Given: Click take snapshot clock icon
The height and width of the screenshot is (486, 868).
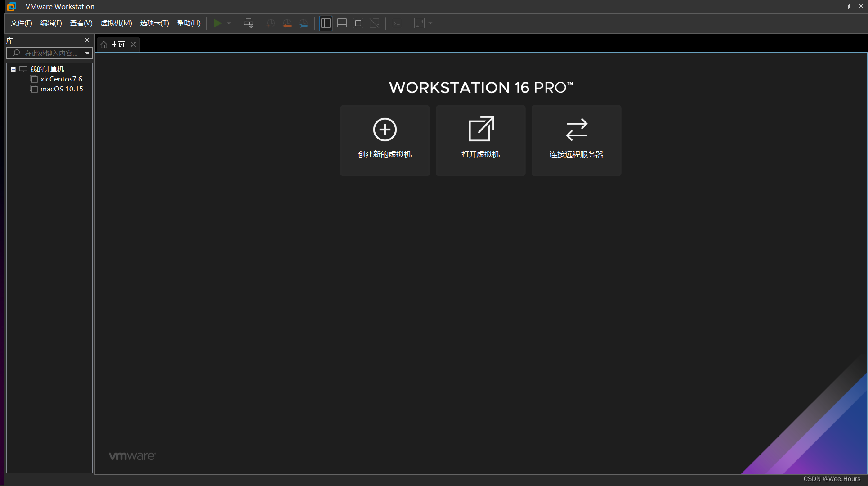Looking at the screenshot, I should (271, 23).
